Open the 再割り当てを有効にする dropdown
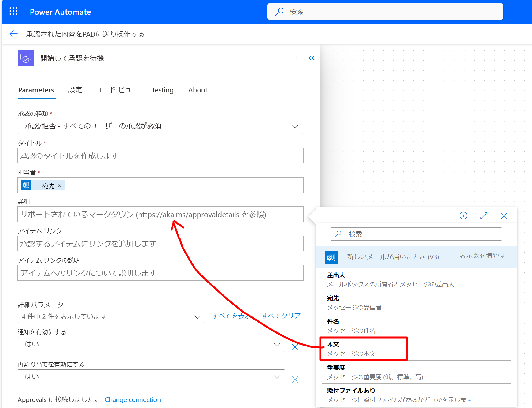Viewport: 532px width, 408px height. tap(151, 377)
